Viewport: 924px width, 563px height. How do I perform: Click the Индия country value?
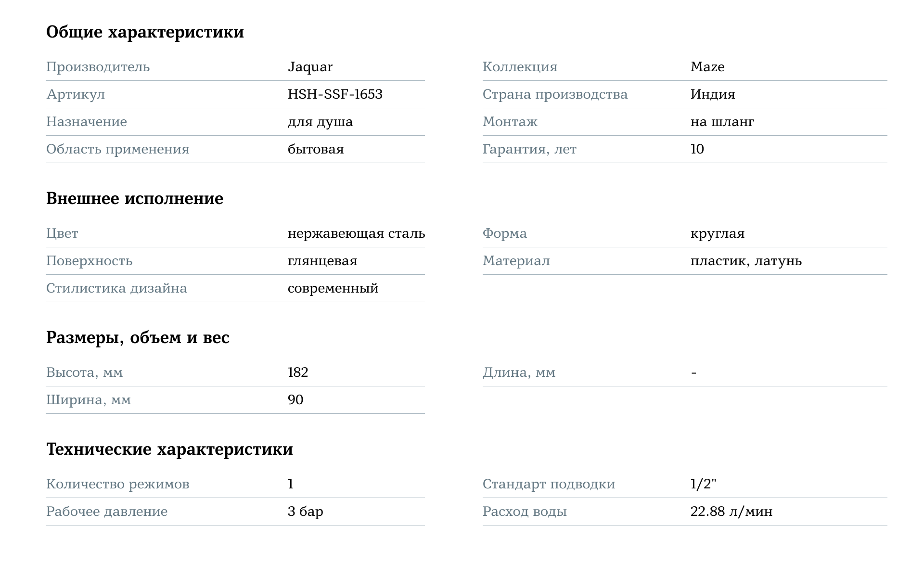(713, 94)
